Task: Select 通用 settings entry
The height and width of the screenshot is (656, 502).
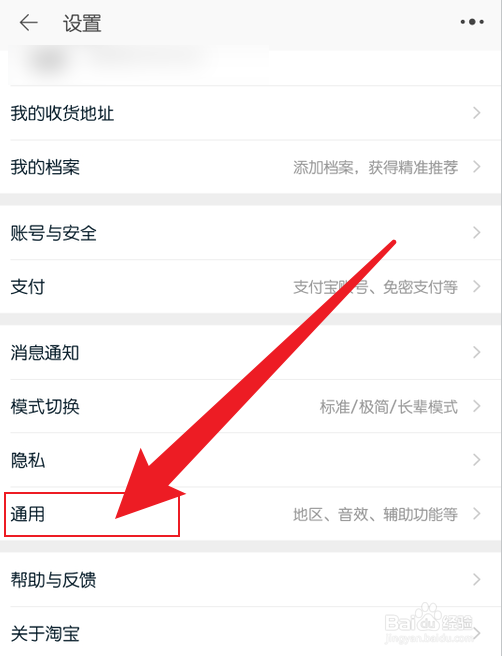Action: 251,514
